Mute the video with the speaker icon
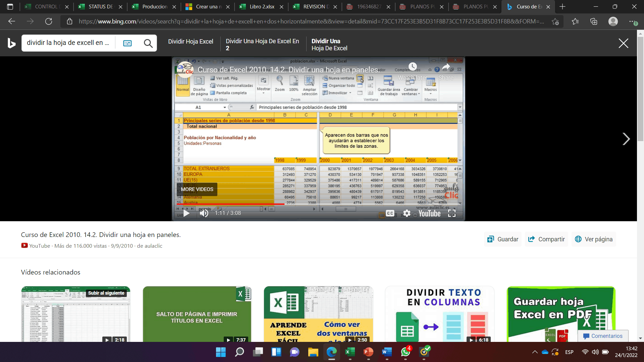This screenshot has width=644, height=362. 204,213
